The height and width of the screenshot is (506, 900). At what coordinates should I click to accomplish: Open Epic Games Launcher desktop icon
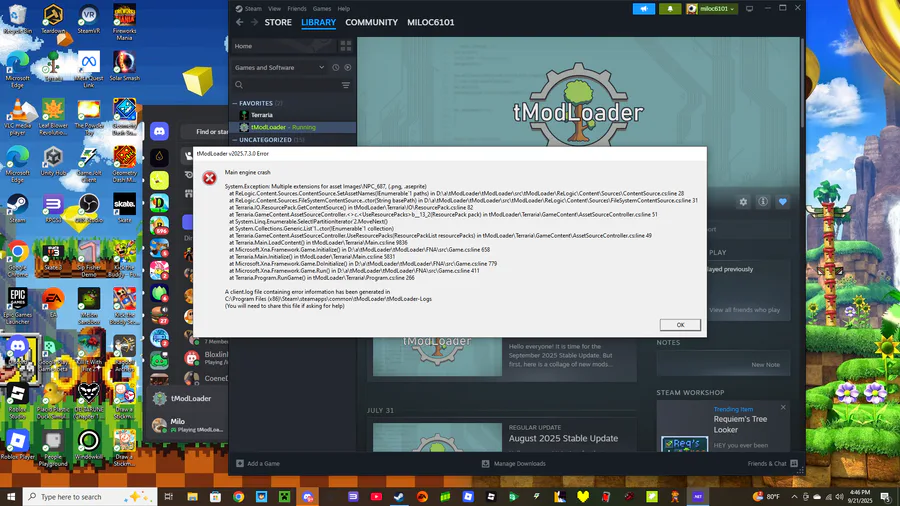[18, 307]
